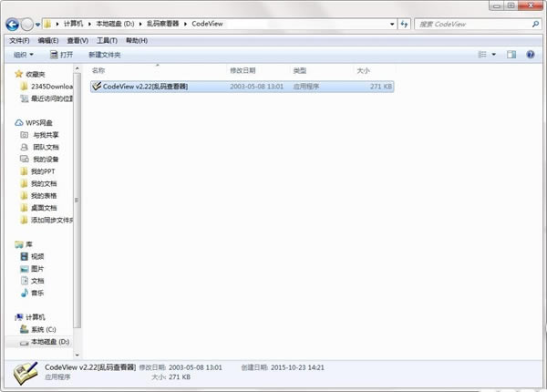
Task: Select 本地磁盘 (D:) in the navigation pane
Action: pyautogui.click(x=45, y=342)
